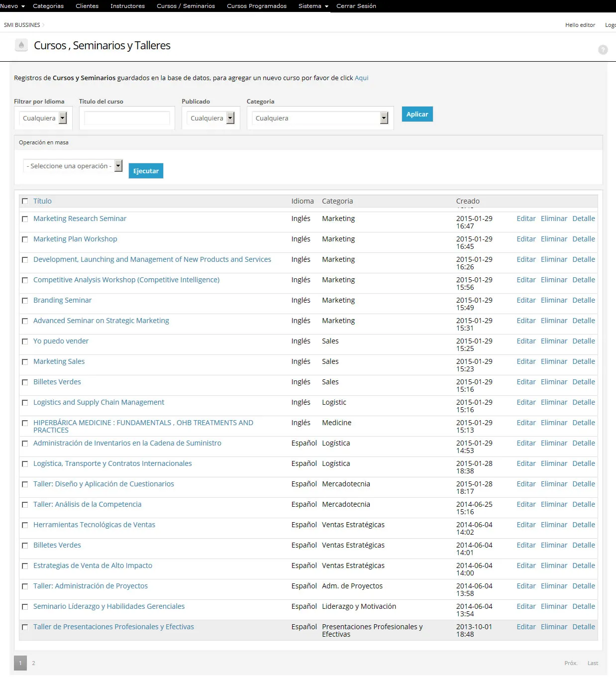Tick the Marketing Sales checkbox
The height and width of the screenshot is (679, 616).
(25, 362)
